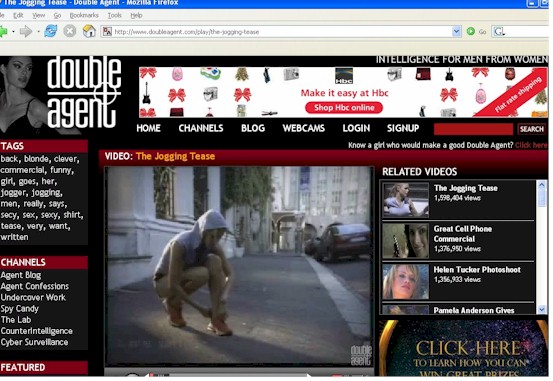The width and height of the screenshot is (553, 381).
Task: Open The Lab channel
Action: (x=16, y=320)
